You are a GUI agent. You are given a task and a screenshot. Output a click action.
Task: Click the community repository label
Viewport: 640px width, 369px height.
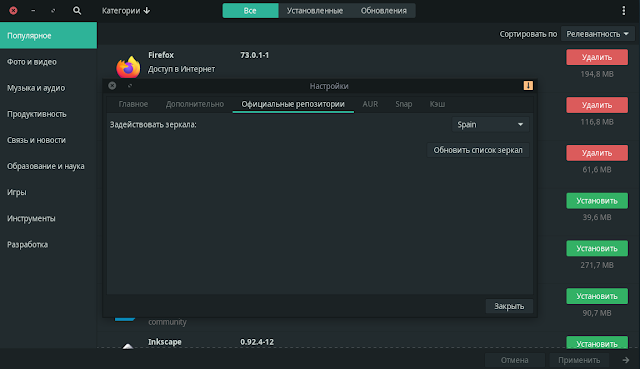click(x=167, y=322)
